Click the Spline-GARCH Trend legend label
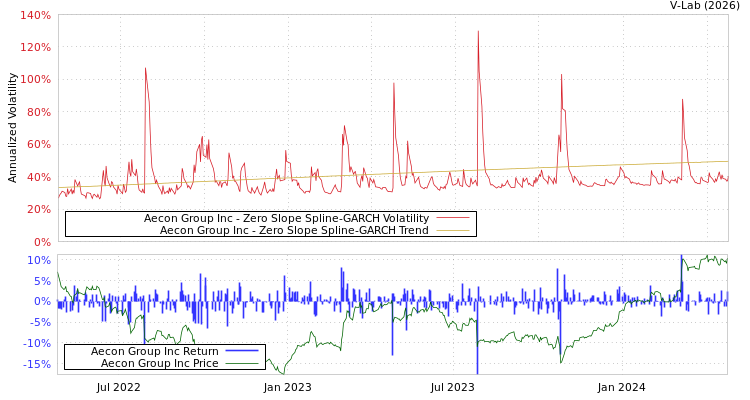 click(x=294, y=230)
